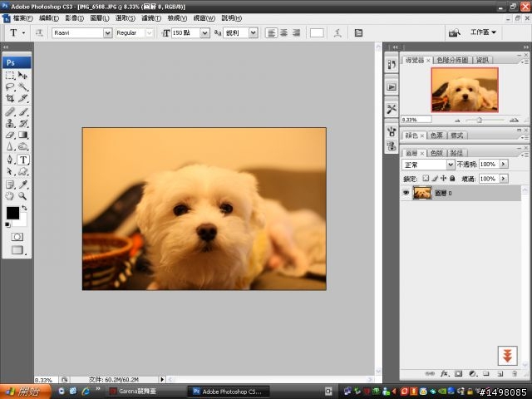Select the Pen tool
Viewport: 532px width, 399px height.
coord(10,160)
